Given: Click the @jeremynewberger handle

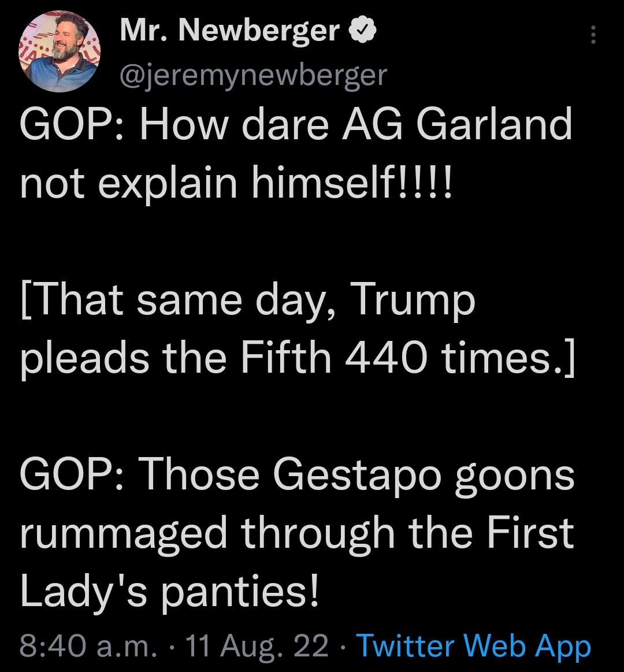Looking at the screenshot, I should tap(253, 73).
